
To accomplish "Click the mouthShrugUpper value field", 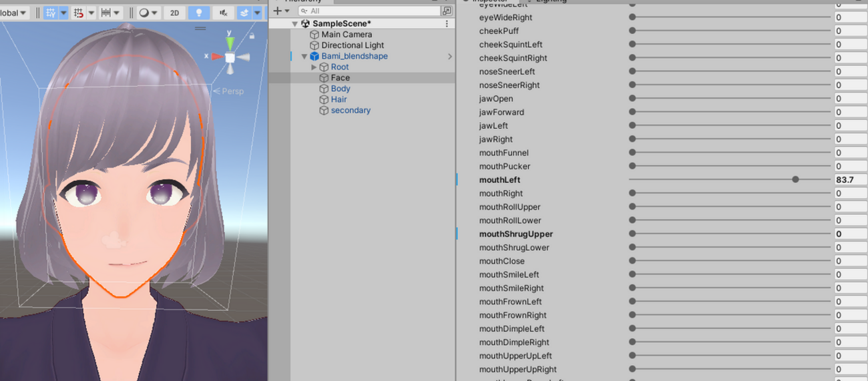I will coord(851,234).
